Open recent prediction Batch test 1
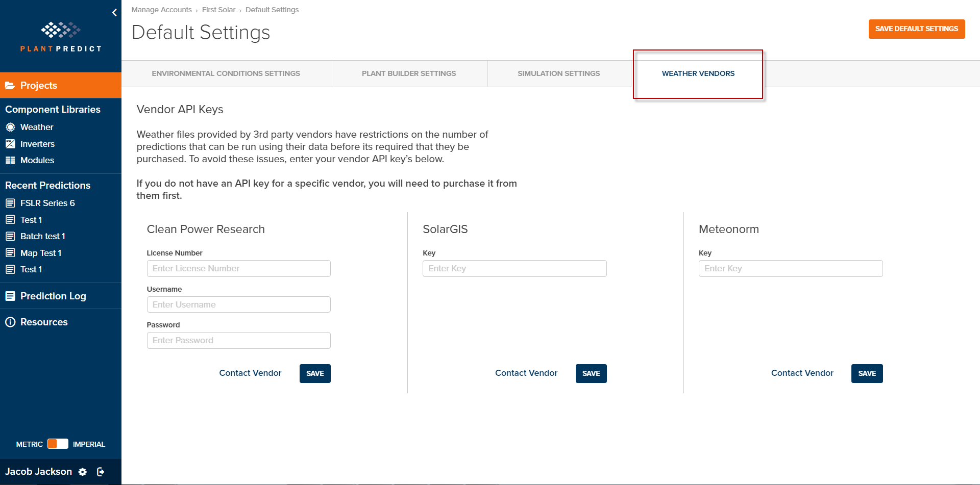The height and width of the screenshot is (485, 980). (x=43, y=236)
